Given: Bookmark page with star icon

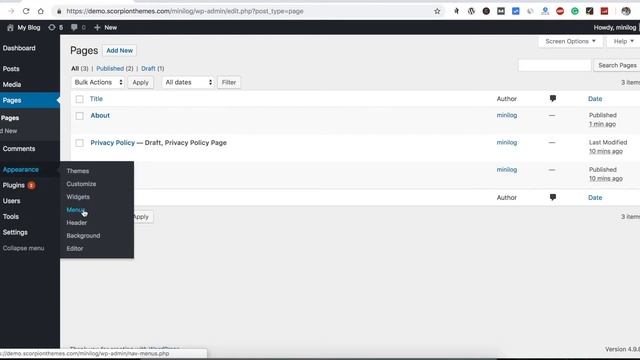Looking at the screenshot, I should click(437, 11).
